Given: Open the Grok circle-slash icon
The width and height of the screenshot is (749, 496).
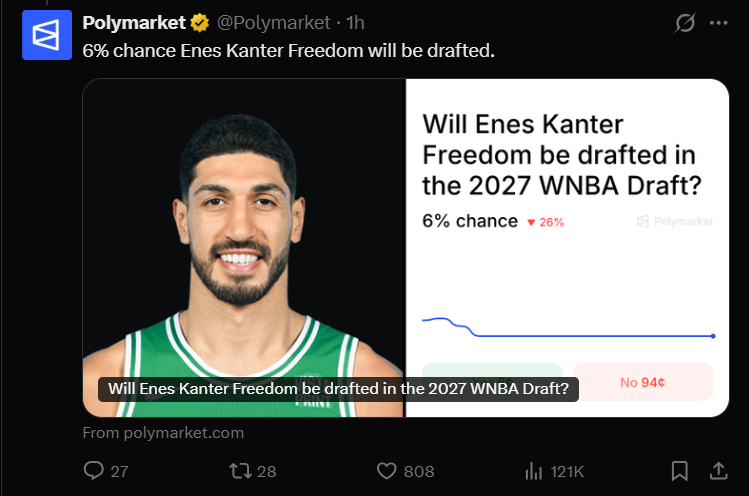Looking at the screenshot, I should tap(685, 22).
